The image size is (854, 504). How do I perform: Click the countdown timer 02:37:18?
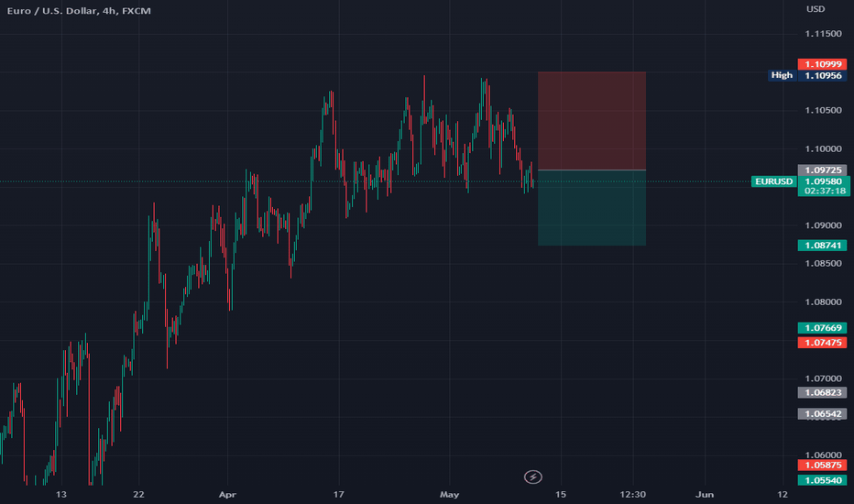pos(825,192)
